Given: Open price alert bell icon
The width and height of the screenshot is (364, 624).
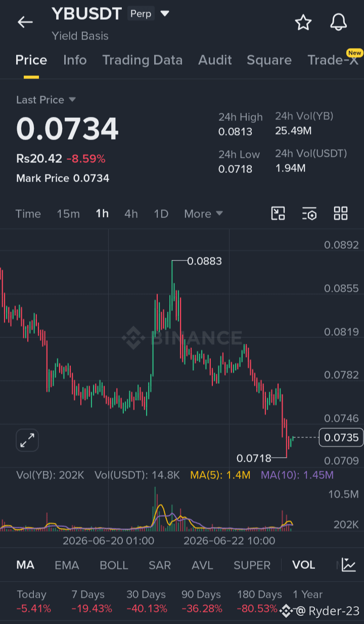Looking at the screenshot, I should [x=338, y=22].
